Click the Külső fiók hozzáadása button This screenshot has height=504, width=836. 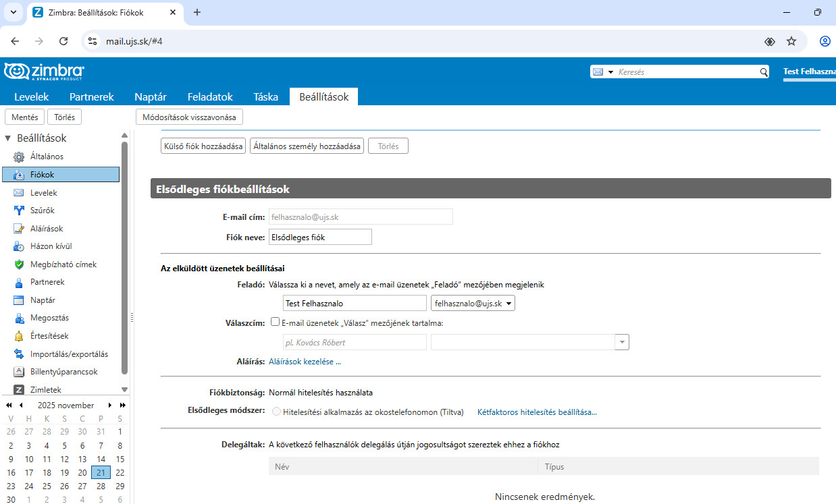click(203, 146)
